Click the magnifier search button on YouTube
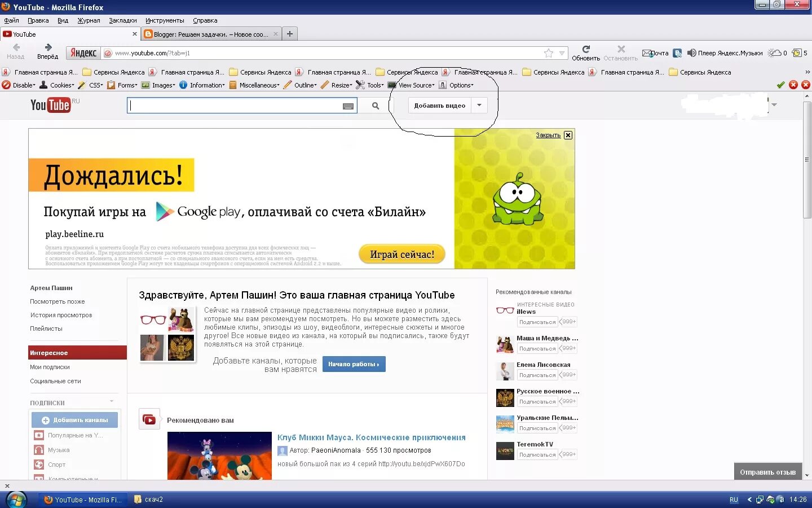 pos(376,106)
